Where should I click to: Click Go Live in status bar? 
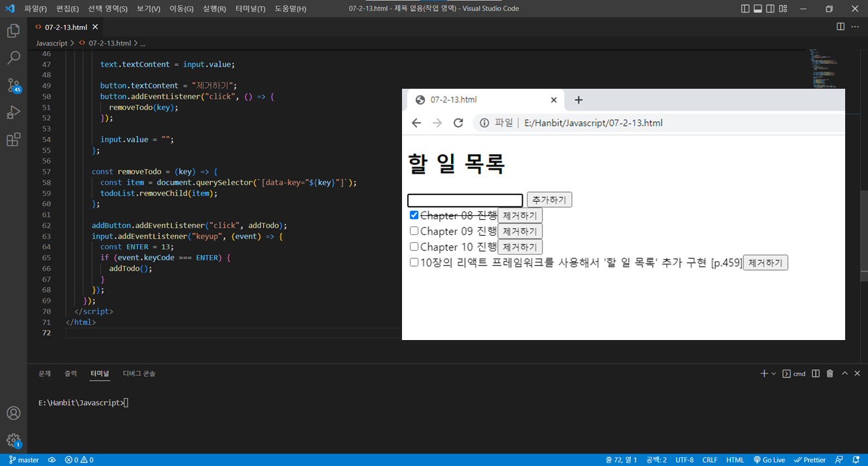pyautogui.click(x=769, y=459)
